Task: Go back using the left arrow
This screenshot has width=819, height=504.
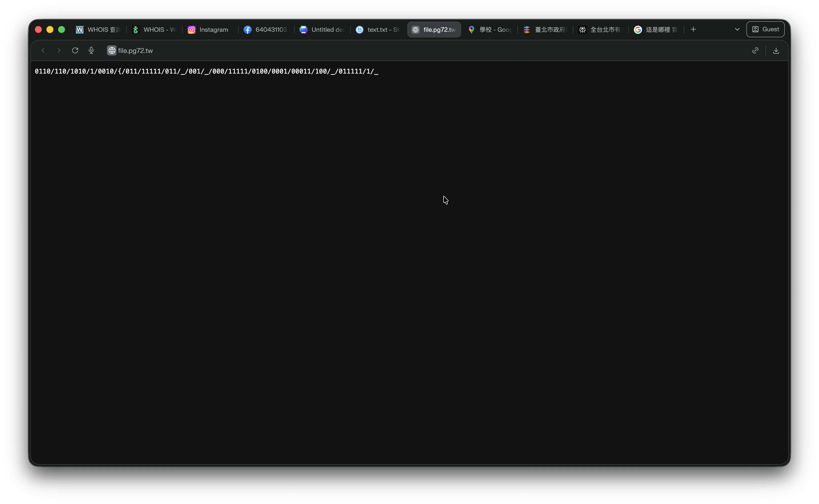Action: click(x=43, y=50)
